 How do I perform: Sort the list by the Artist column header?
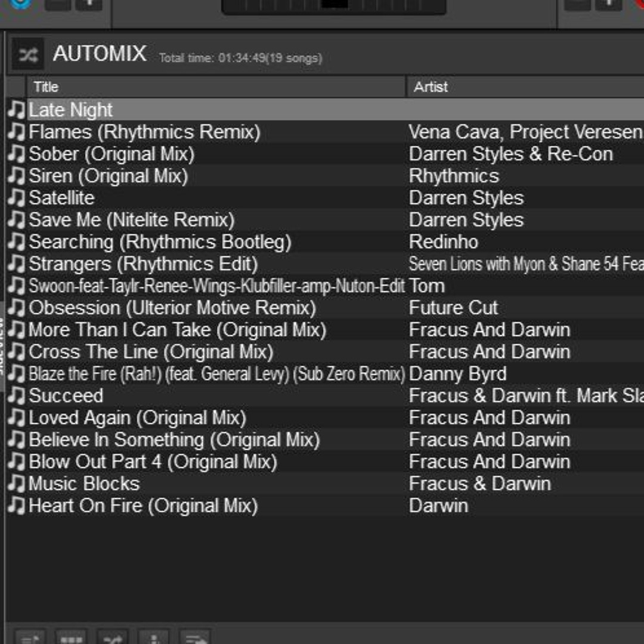tap(525, 86)
